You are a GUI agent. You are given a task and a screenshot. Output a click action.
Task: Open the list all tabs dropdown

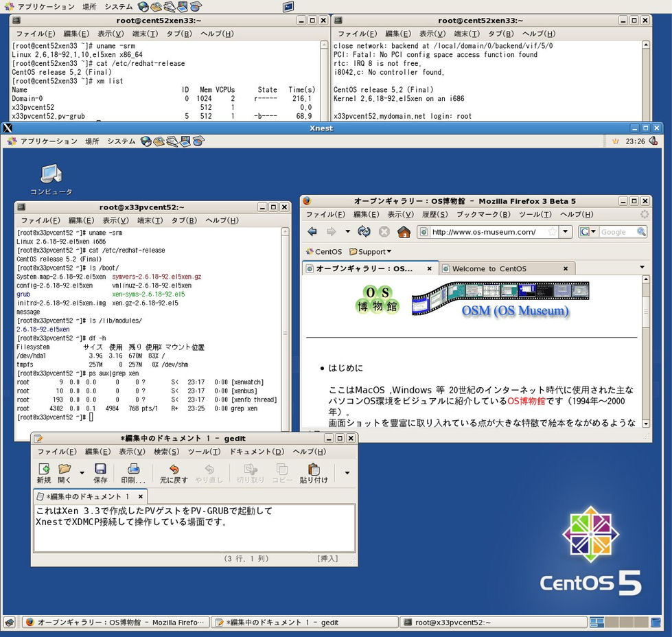coord(642,267)
